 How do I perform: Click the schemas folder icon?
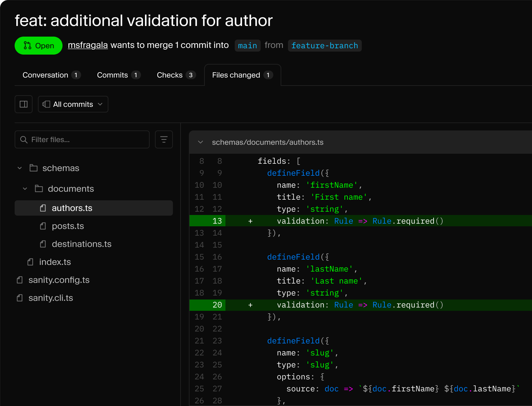click(34, 168)
